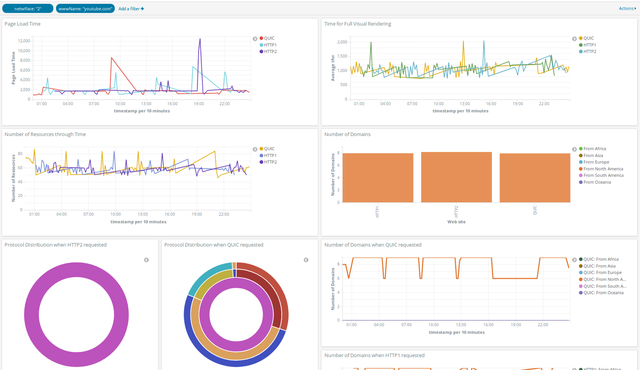This screenshot has width=640, height=370.
Task: Click HTTP2 legend item in Number of Resources chart
Action: pyautogui.click(x=268, y=162)
